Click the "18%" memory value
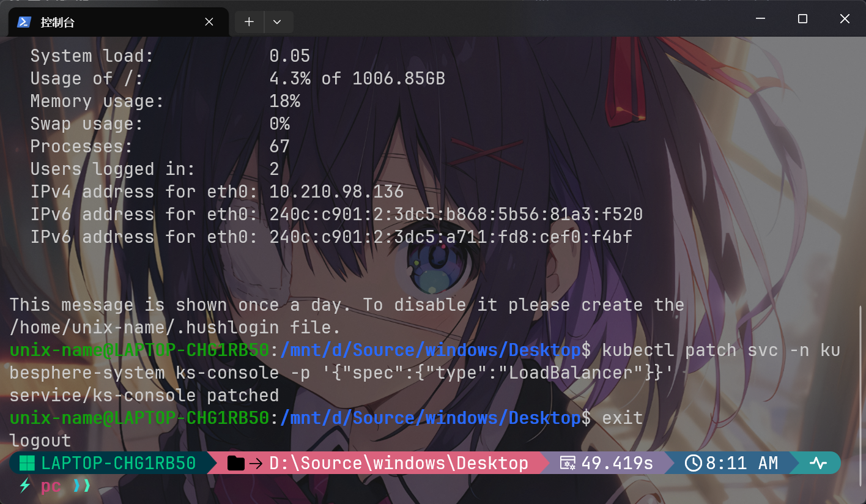 [285, 102]
